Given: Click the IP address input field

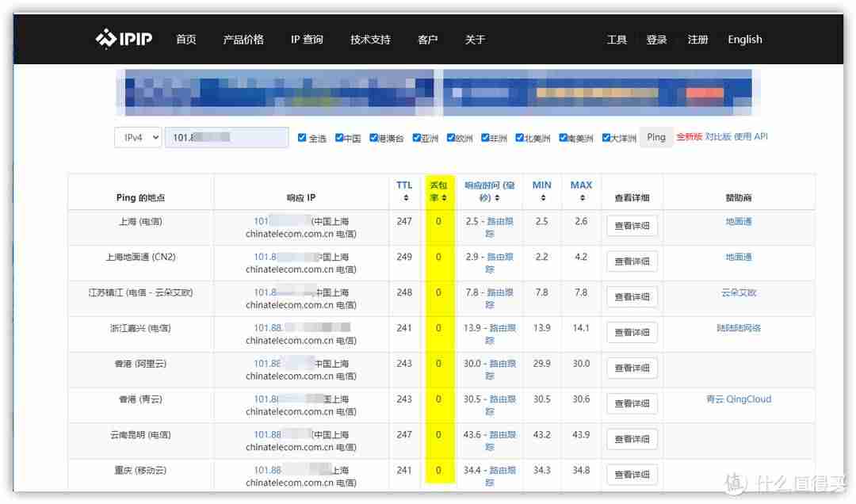Looking at the screenshot, I should [227, 138].
